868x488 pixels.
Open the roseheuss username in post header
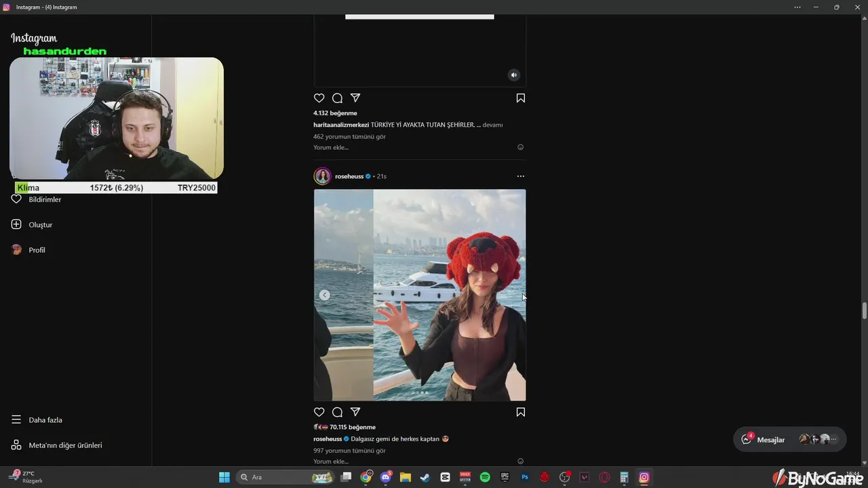tap(349, 176)
